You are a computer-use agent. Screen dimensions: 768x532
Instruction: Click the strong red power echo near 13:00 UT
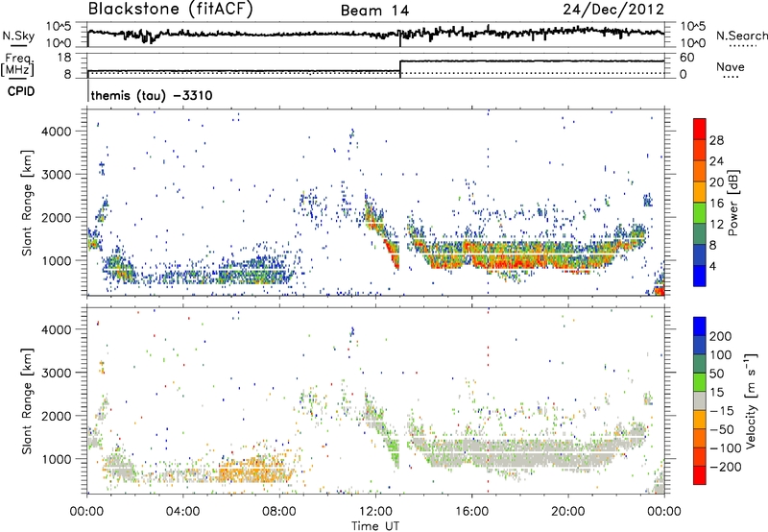coord(394,254)
